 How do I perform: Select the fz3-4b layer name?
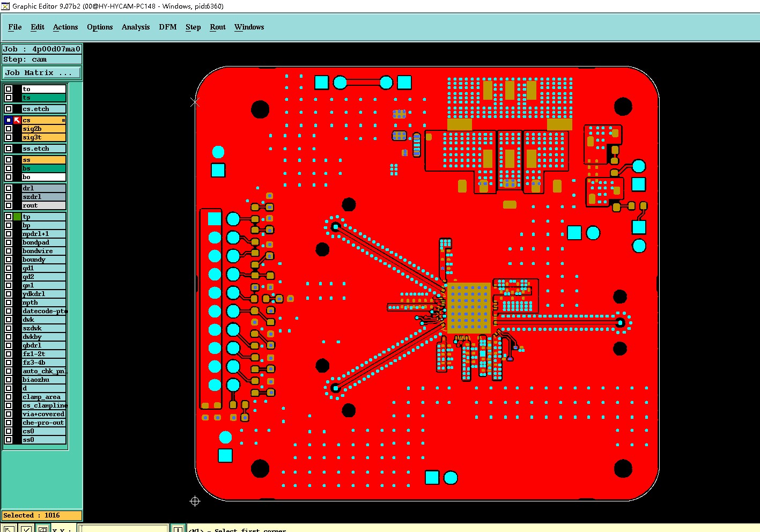pos(44,363)
